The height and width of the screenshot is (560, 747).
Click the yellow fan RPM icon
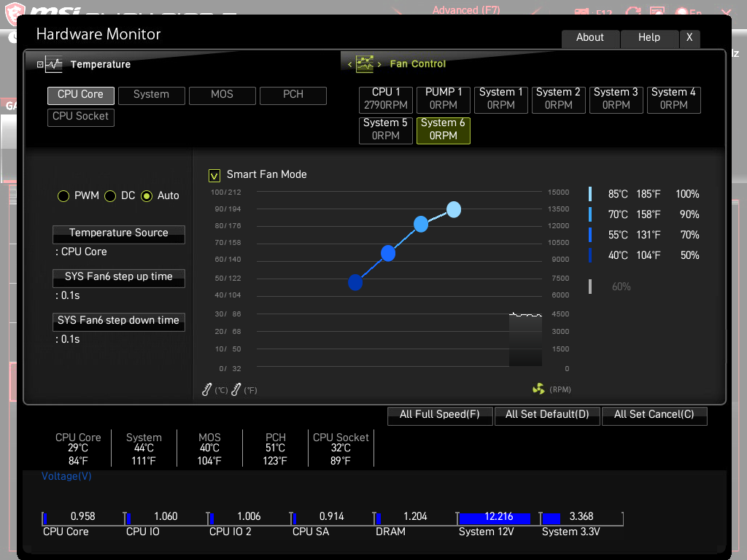tap(538, 389)
